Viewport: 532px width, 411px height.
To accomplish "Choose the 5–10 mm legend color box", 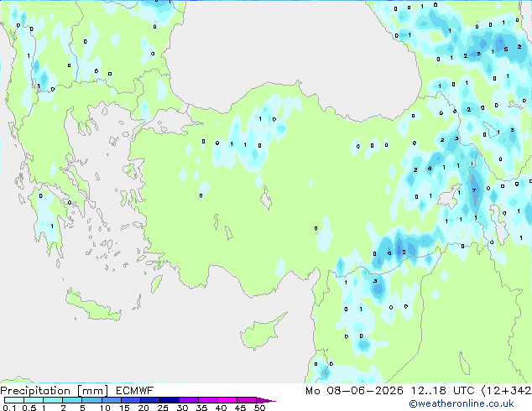I will 91,400.
